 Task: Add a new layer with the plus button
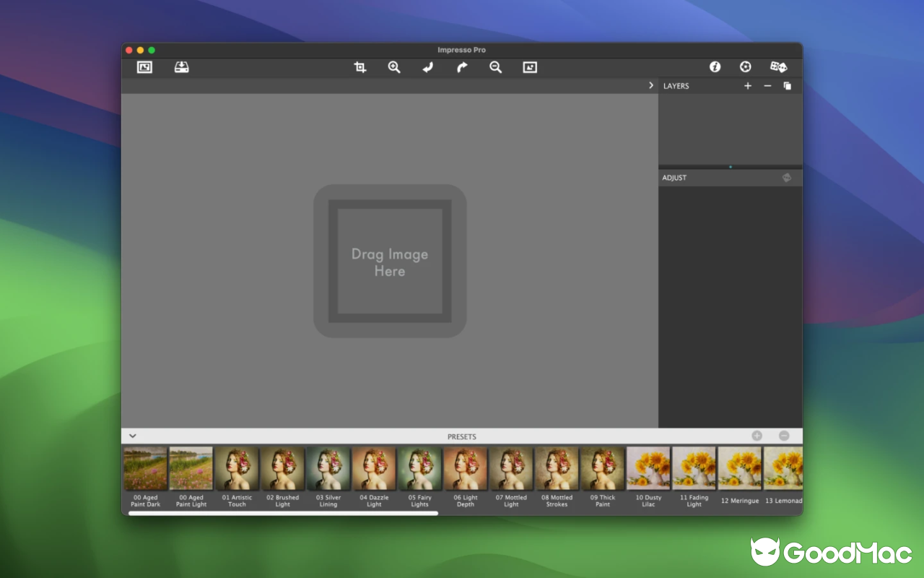pos(748,85)
